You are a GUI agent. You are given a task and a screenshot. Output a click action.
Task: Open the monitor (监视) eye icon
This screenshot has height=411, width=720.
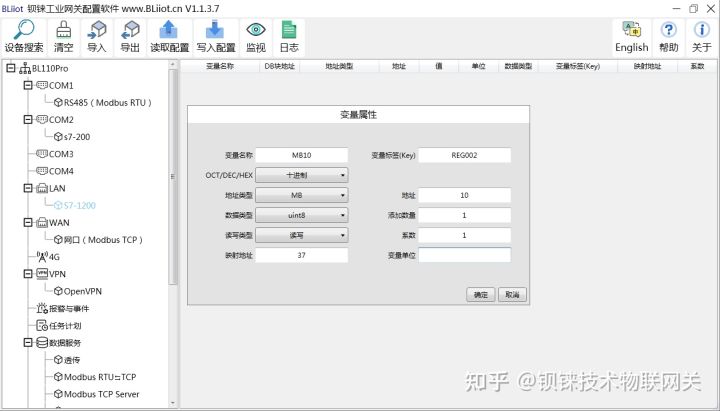[x=256, y=37]
